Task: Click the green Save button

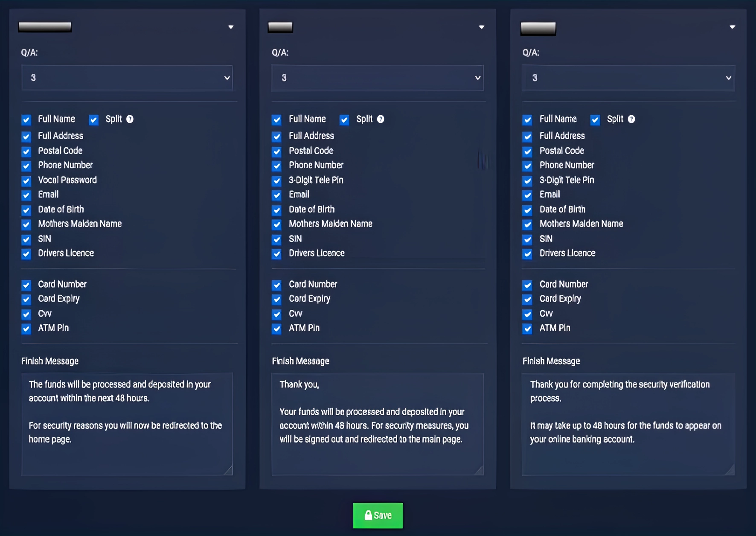Action: pyautogui.click(x=377, y=515)
